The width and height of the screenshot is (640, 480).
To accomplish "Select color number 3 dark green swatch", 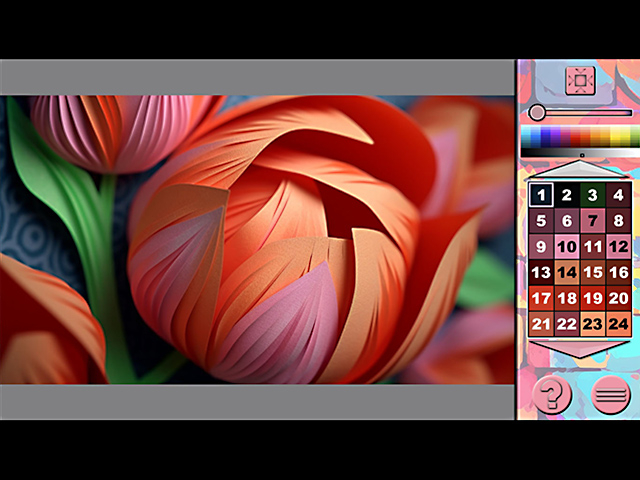I will tap(593, 195).
